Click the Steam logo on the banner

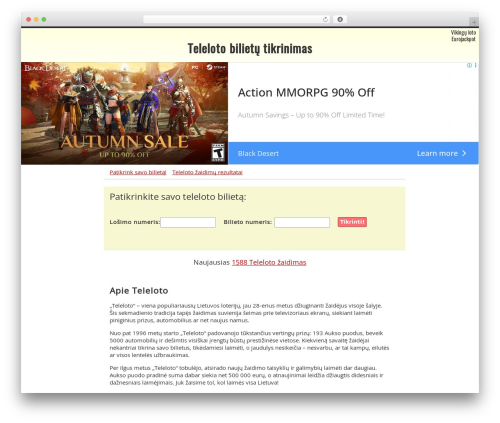[216, 67]
